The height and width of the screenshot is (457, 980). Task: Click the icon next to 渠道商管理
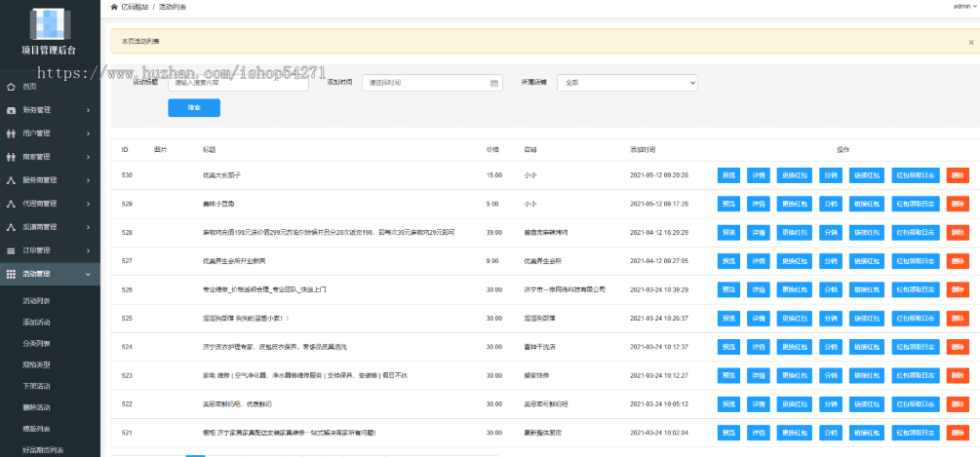(11, 227)
